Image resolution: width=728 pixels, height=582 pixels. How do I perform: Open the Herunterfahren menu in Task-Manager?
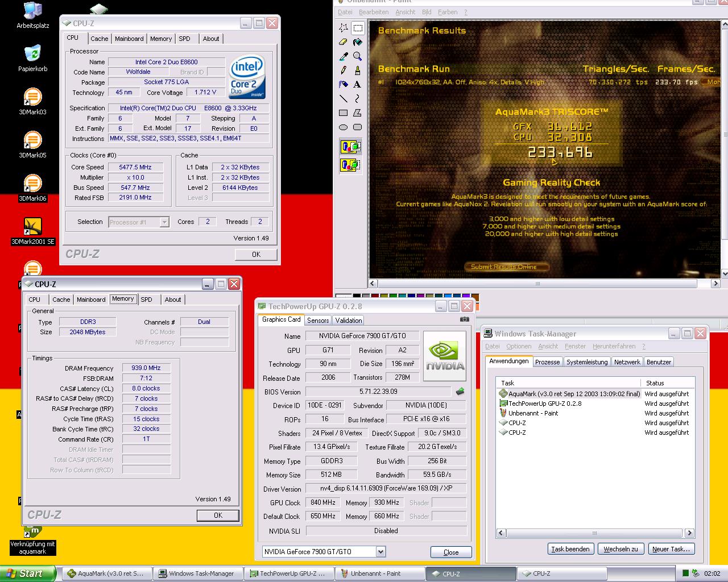tap(614, 346)
